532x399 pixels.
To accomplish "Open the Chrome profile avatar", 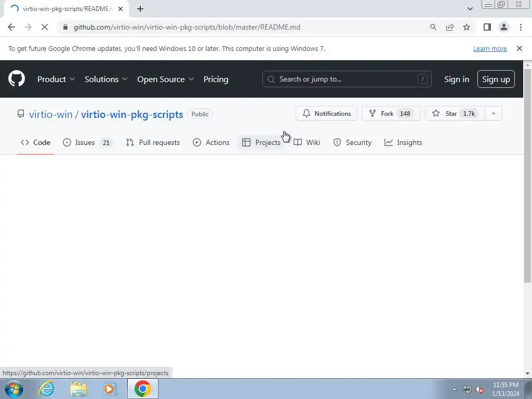I will click(504, 27).
